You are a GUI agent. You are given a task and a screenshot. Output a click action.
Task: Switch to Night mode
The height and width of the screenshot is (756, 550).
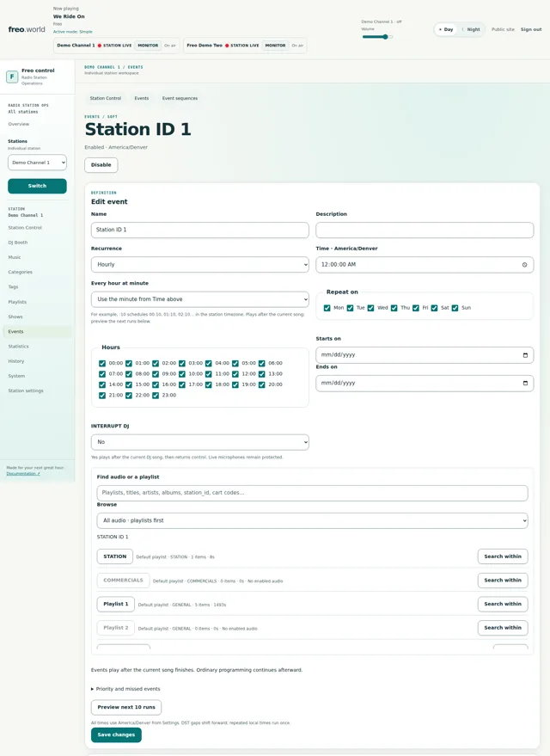[x=471, y=29]
